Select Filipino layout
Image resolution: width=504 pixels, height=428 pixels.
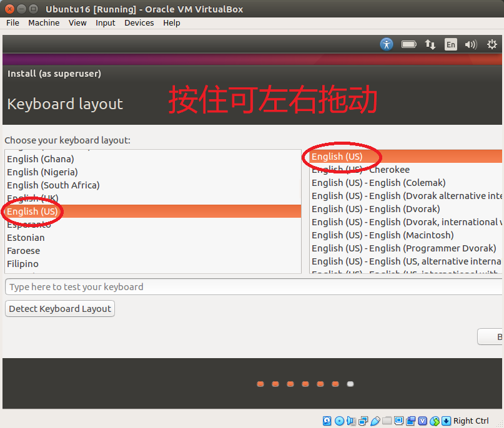click(153, 264)
